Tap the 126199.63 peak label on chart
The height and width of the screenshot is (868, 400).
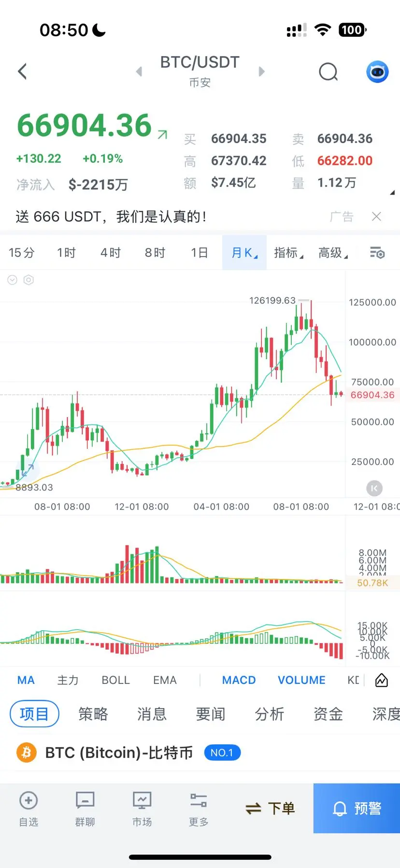click(272, 300)
